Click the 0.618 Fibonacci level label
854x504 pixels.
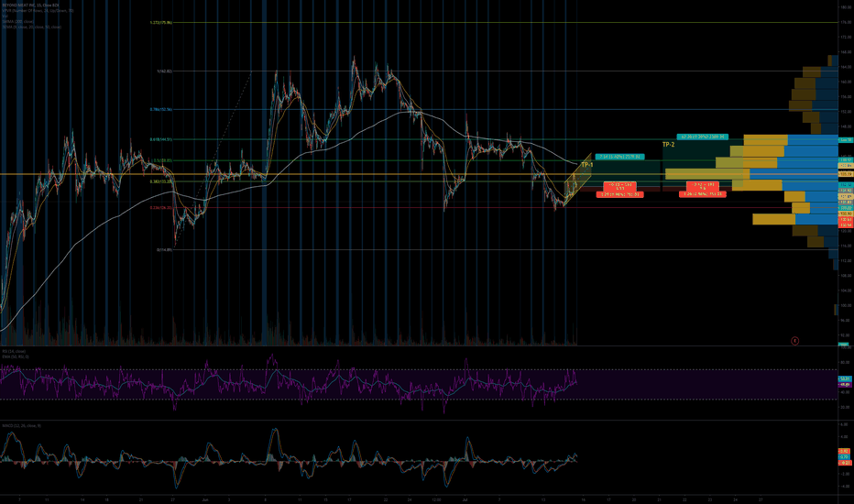[160, 139]
